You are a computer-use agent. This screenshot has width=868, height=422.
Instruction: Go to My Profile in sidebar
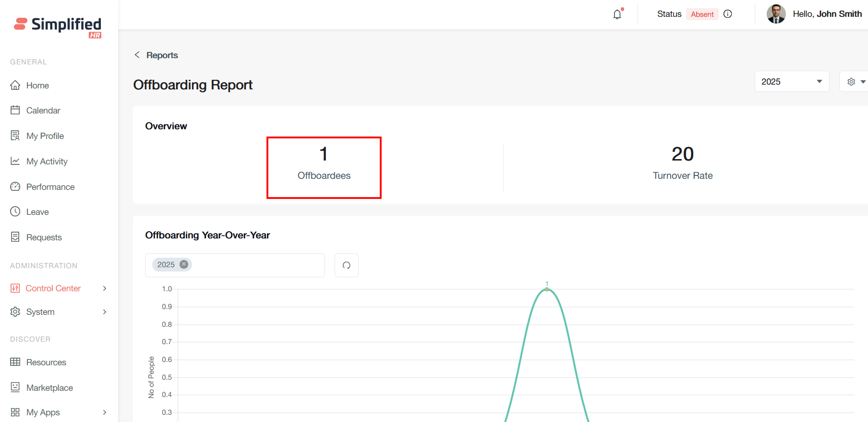(45, 136)
